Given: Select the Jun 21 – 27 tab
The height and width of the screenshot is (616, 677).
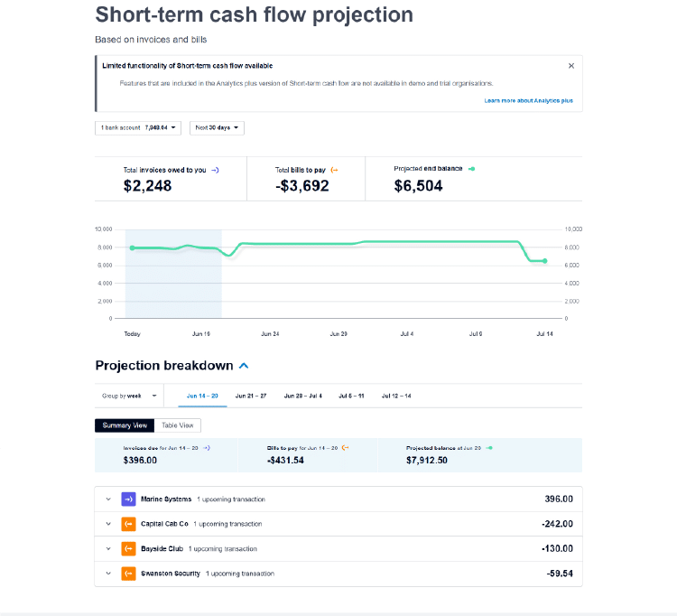Looking at the screenshot, I should 251,396.
